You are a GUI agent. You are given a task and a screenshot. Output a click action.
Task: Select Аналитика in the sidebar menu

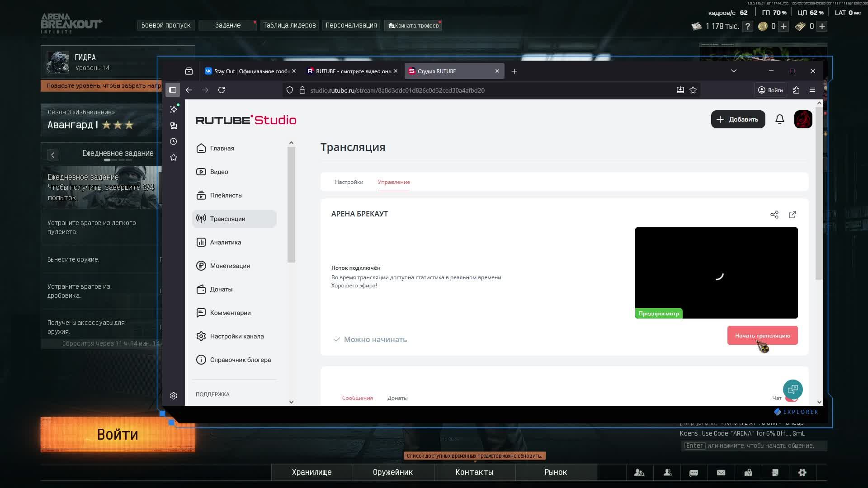coord(225,242)
